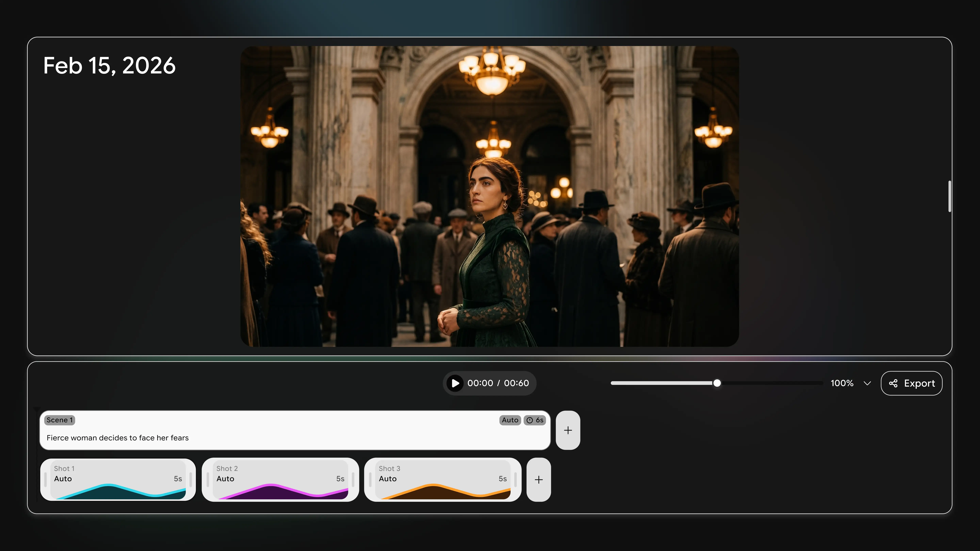Click the zoom slider knob
This screenshot has width=980, height=551.
717,383
